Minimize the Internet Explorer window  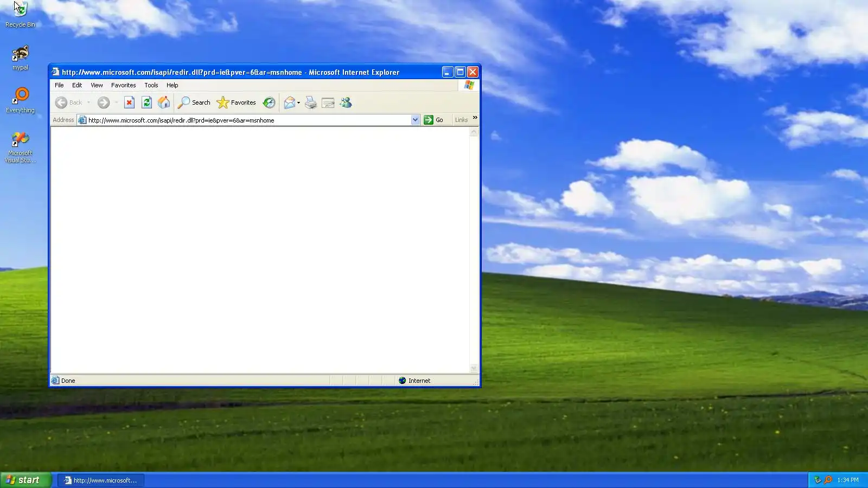tap(448, 72)
